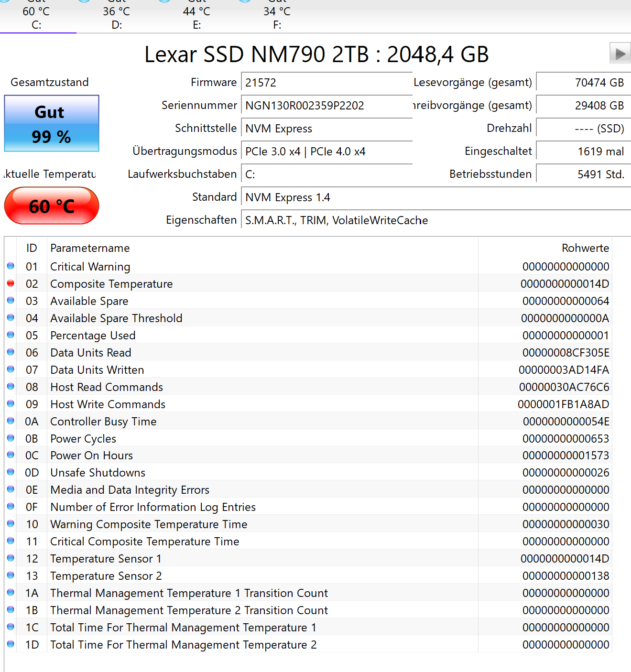Click the status dot for Data Units Written
The image size is (631, 672).
[11, 369]
